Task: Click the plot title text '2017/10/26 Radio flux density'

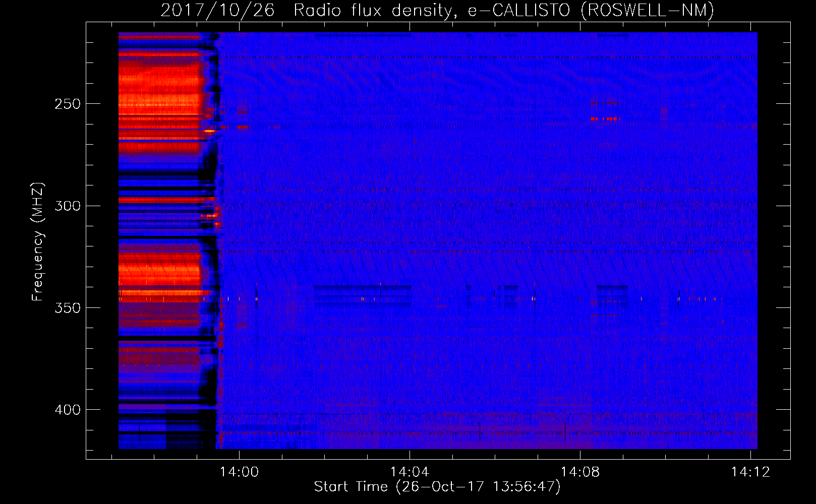Action: (306, 11)
